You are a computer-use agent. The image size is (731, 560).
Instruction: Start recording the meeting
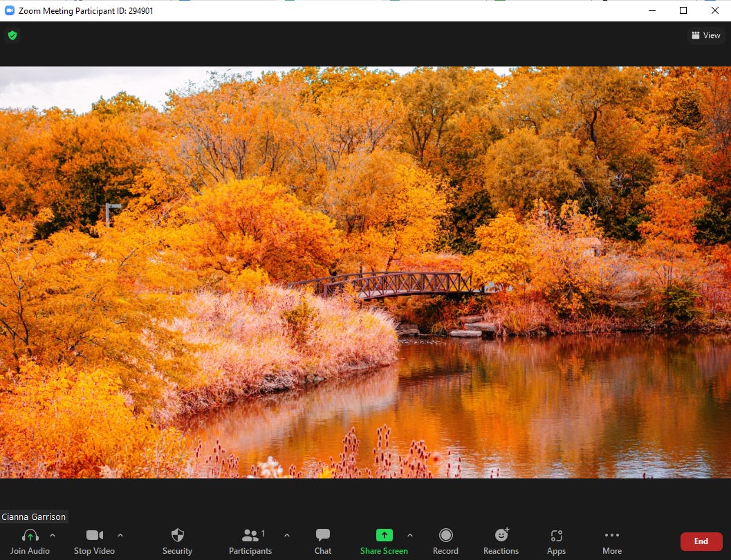(x=445, y=541)
